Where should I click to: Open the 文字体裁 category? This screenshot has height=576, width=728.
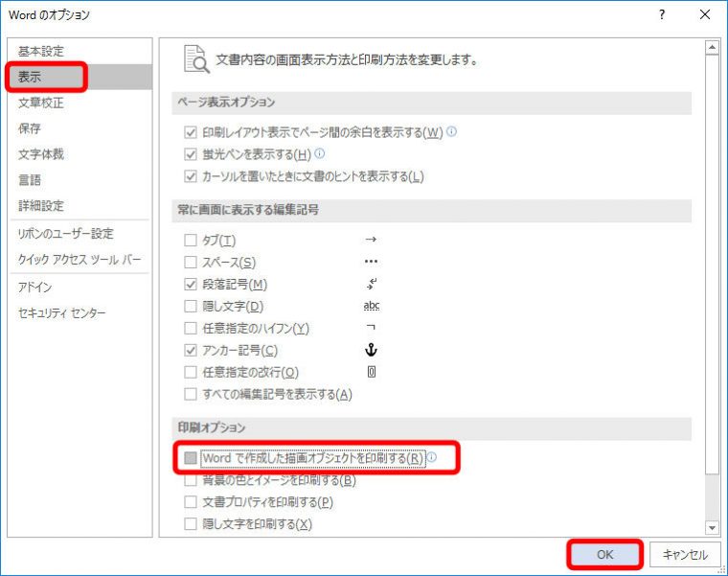tap(80, 154)
